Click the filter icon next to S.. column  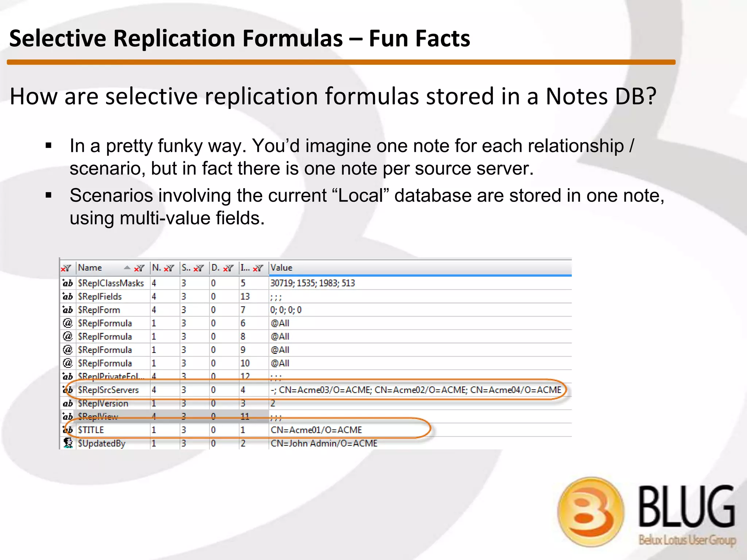pos(199,268)
